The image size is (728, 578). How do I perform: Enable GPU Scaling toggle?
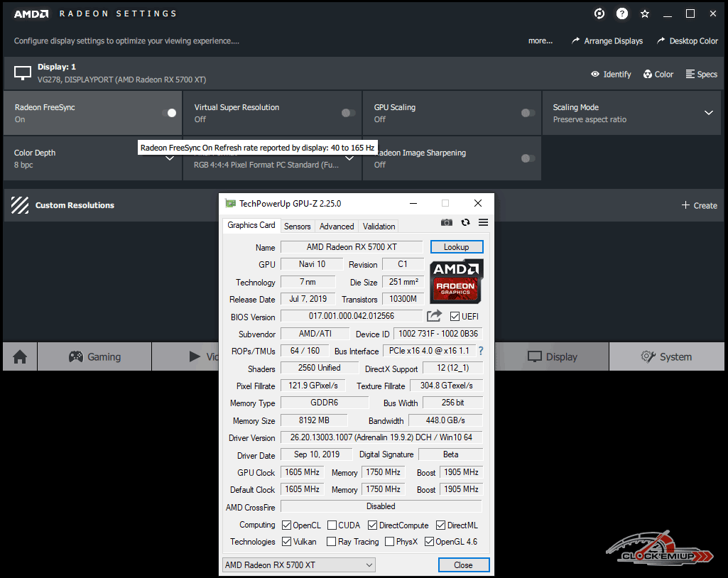click(x=528, y=113)
